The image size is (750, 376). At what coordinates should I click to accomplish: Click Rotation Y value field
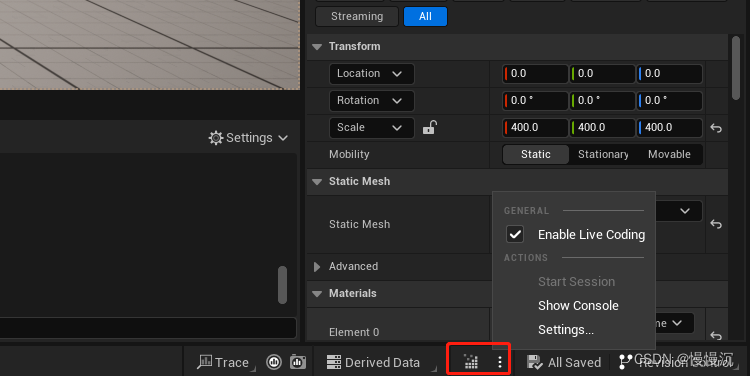[x=602, y=100]
